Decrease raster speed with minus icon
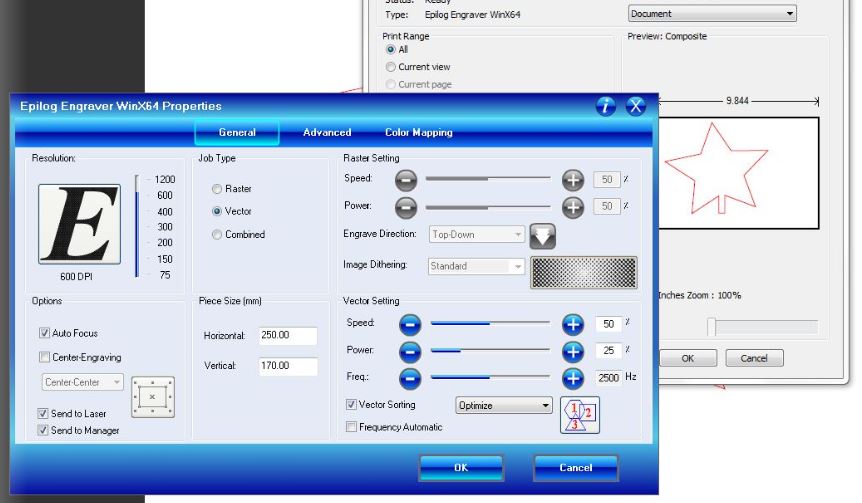This screenshot has height=503, width=862. tap(406, 180)
